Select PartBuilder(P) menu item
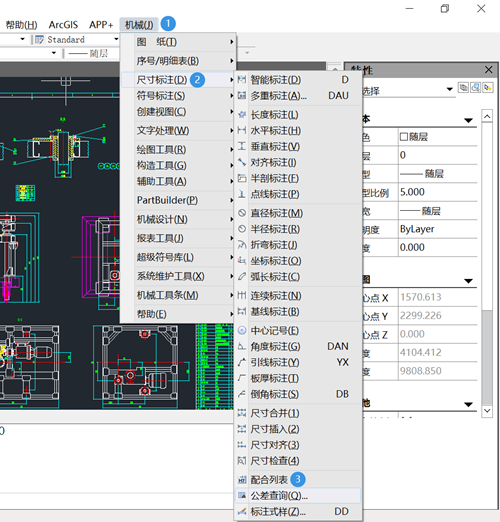Viewport: 500px width, 522px height. (178, 200)
